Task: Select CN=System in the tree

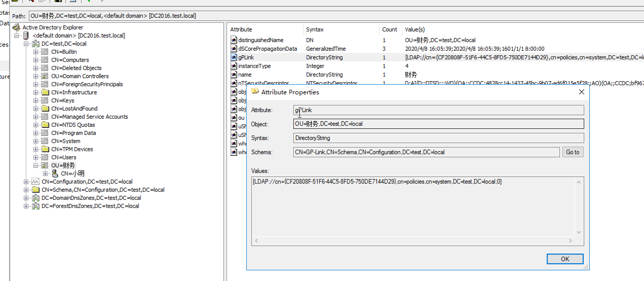Action: (66, 141)
